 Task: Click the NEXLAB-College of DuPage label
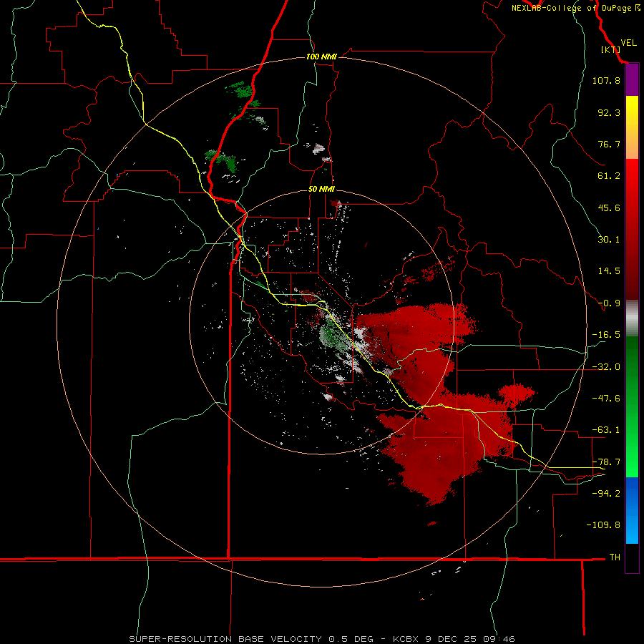[576, 8]
